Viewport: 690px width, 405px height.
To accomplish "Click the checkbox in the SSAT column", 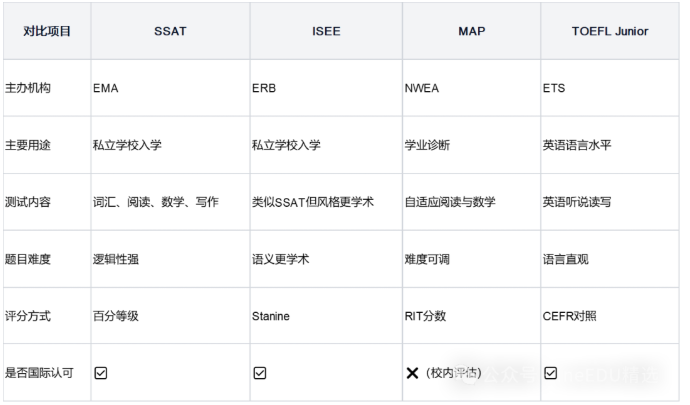I will coord(100,373).
